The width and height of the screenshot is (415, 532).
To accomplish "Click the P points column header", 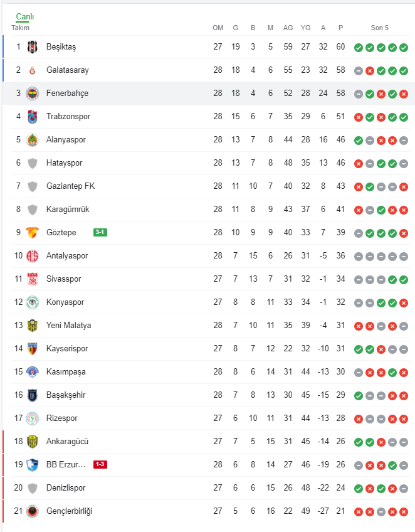I will point(341,28).
